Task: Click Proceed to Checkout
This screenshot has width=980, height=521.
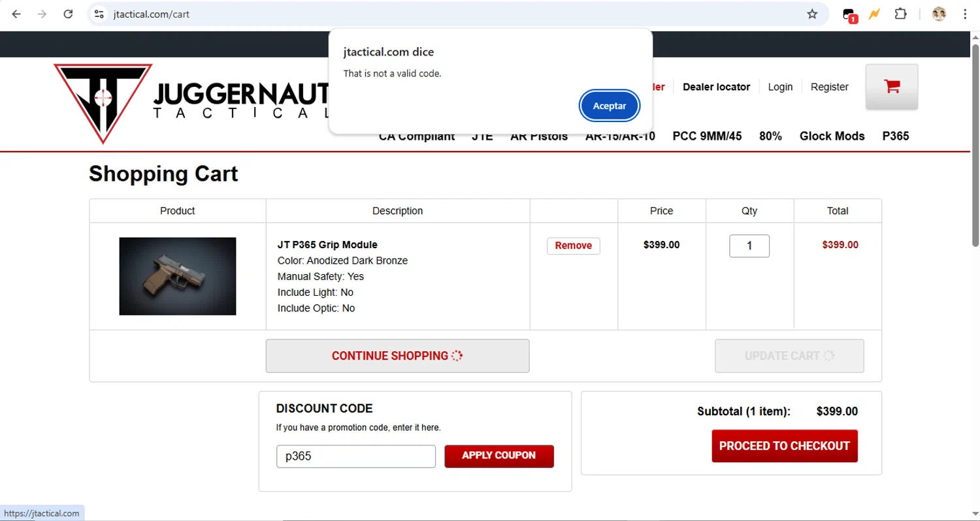Action: 785,446
